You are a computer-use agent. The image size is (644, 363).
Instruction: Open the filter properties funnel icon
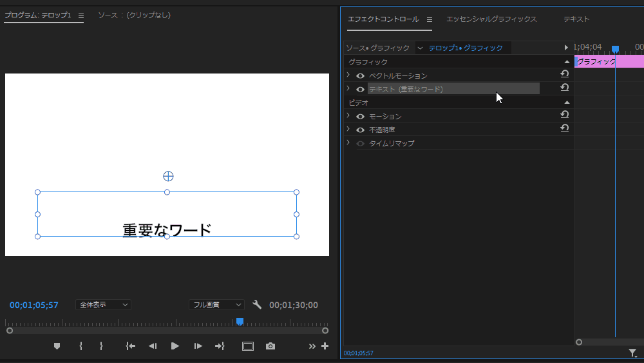click(x=633, y=353)
